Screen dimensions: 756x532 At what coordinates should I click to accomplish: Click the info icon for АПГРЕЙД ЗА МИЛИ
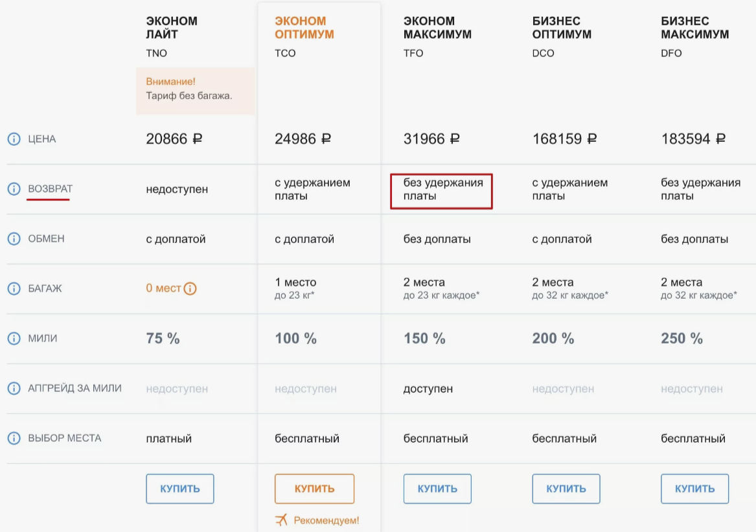[14, 389]
